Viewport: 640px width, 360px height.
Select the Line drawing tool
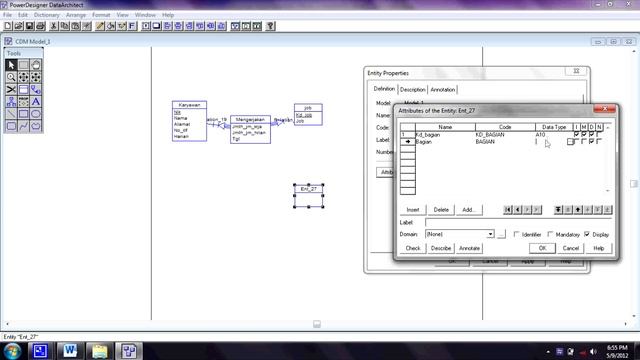click(x=11, y=114)
